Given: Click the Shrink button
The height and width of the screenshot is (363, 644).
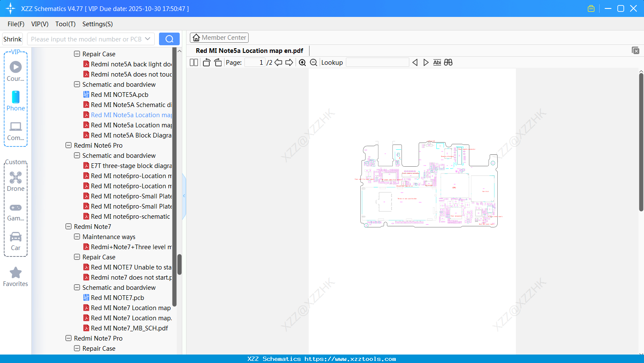Looking at the screenshot, I should coord(12,39).
